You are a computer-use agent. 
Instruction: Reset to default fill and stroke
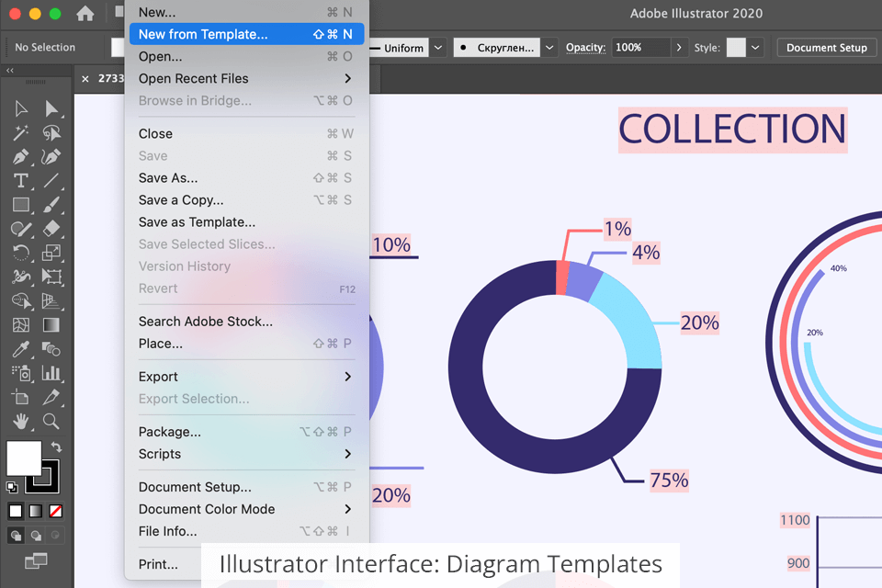[12, 487]
